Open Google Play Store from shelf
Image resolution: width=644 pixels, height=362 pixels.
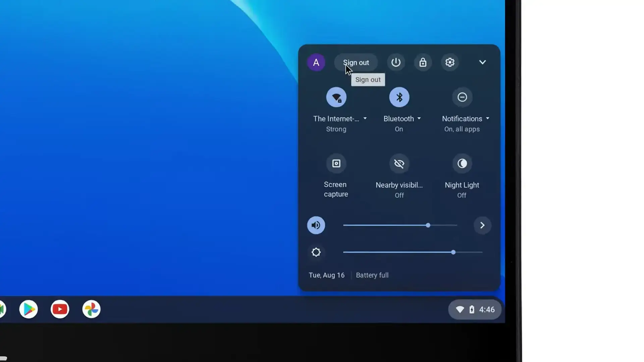(x=29, y=309)
